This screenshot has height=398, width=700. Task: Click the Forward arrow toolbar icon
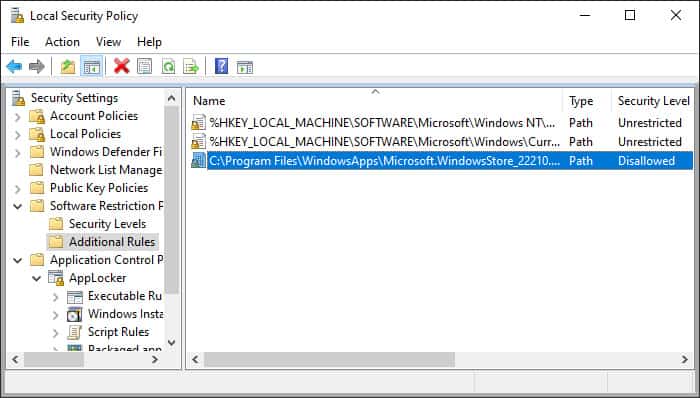pos(37,67)
